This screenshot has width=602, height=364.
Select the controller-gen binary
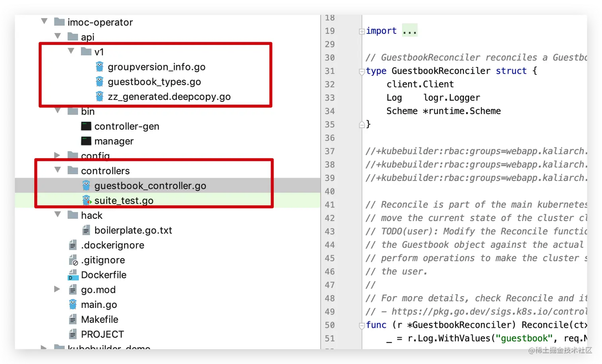tap(127, 127)
